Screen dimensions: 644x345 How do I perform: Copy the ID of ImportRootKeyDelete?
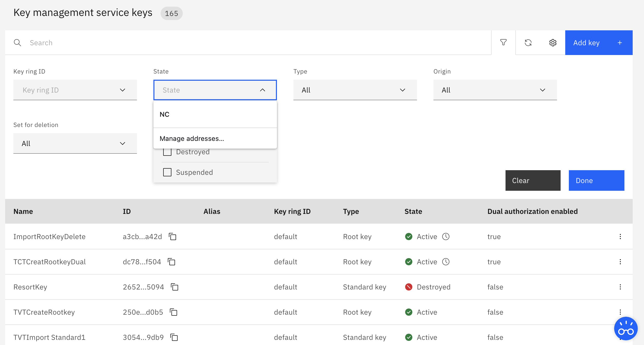pyautogui.click(x=173, y=237)
